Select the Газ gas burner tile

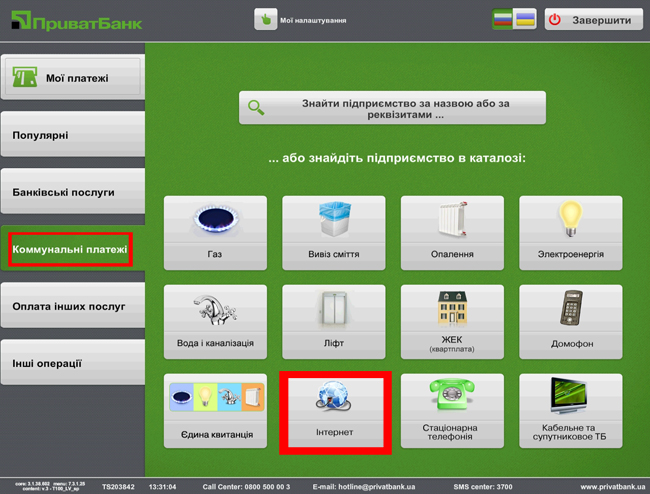point(215,233)
